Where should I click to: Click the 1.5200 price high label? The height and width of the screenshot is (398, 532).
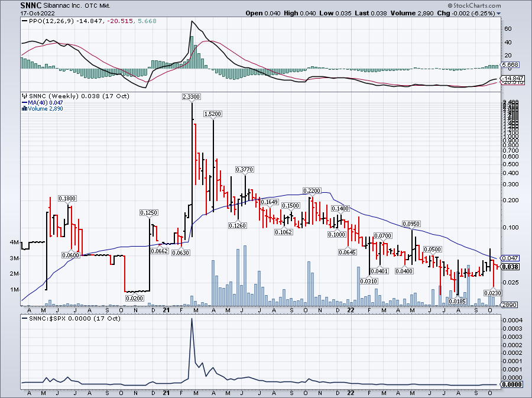(213, 114)
